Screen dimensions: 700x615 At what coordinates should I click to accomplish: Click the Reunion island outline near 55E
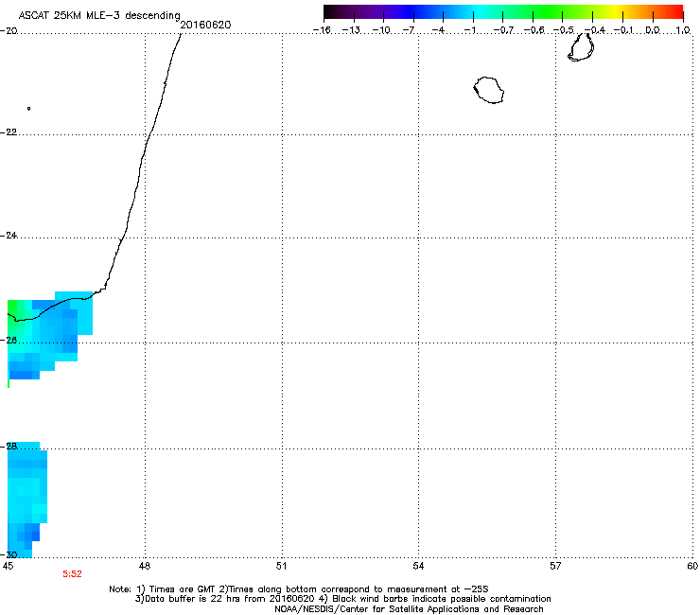pyautogui.click(x=489, y=90)
